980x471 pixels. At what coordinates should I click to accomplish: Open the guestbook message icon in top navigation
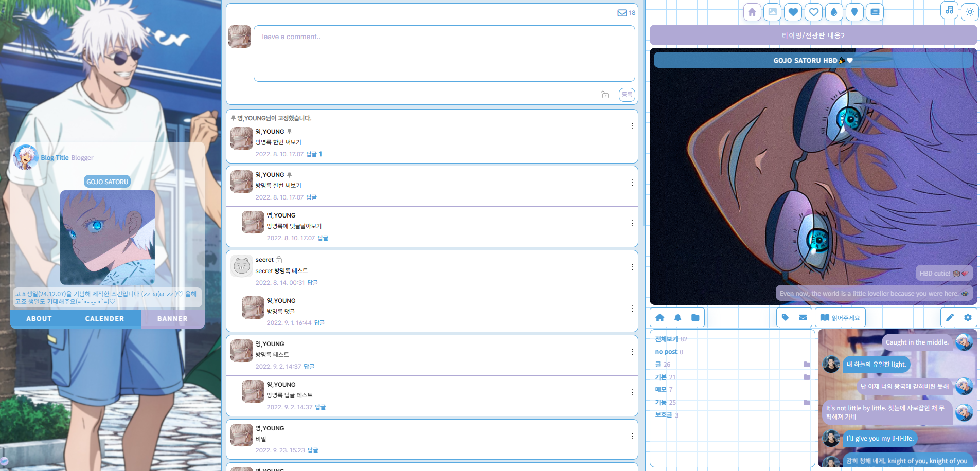875,12
